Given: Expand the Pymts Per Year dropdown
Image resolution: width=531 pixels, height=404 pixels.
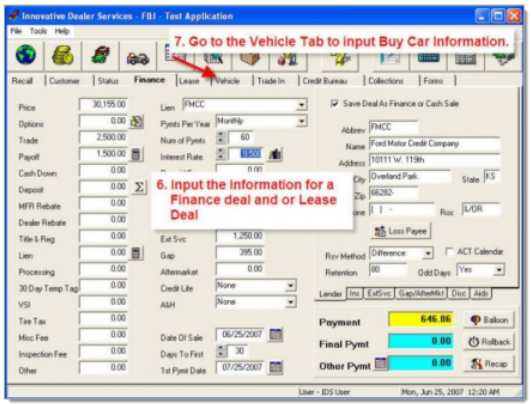Looking at the screenshot, I should pyautogui.click(x=301, y=121).
